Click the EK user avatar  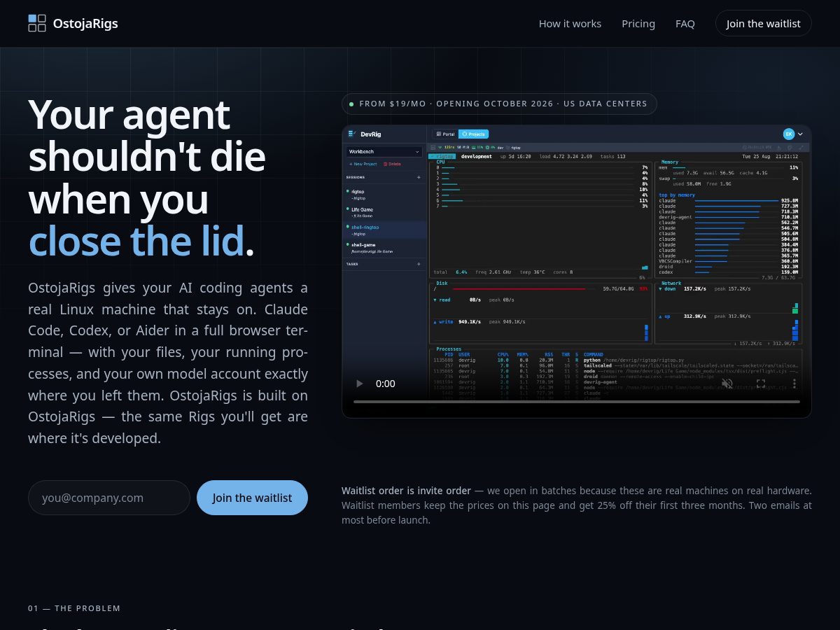tap(789, 134)
